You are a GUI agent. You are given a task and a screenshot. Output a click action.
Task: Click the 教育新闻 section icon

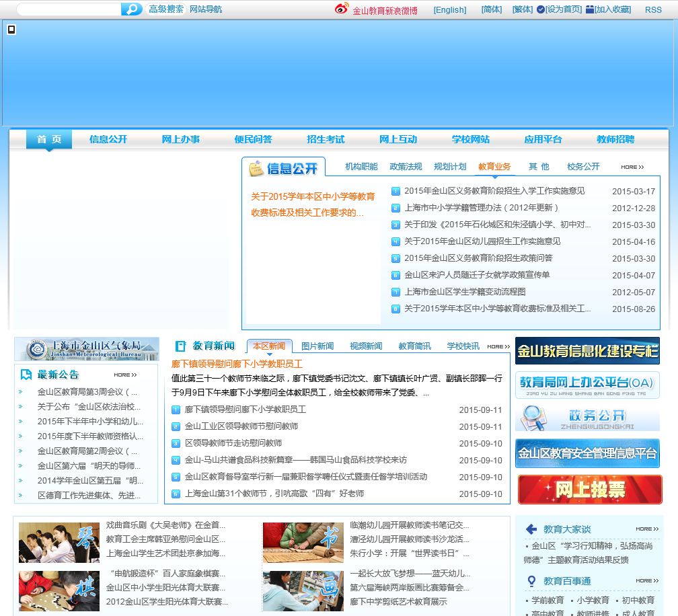pyautogui.click(x=180, y=346)
